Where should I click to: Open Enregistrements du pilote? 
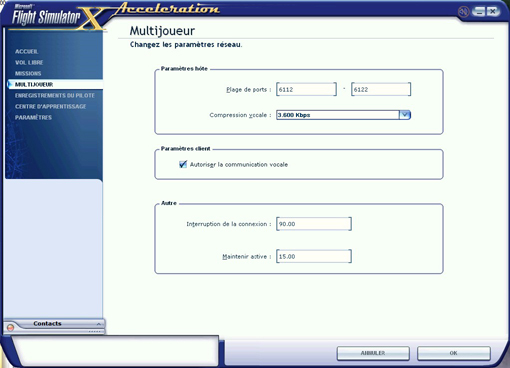pos(55,96)
